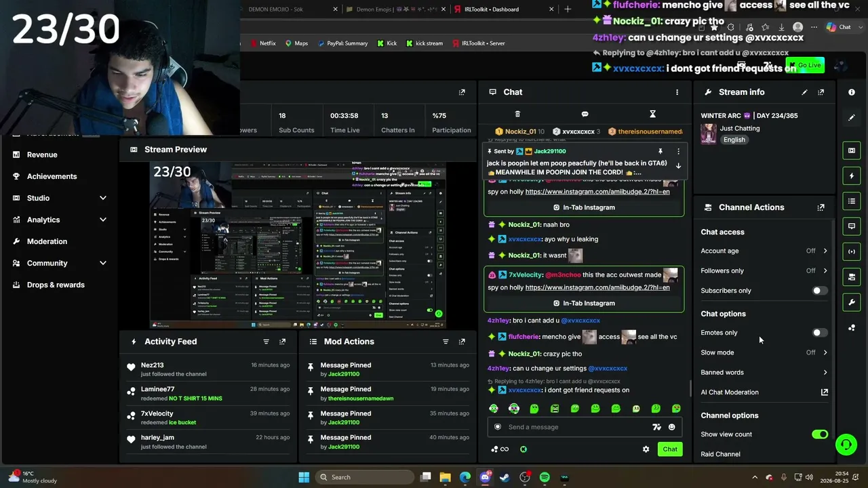This screenshot has width=868, height=488.
Task: Click the Stream Preview video thumbnail
Action: coord(298,245)
